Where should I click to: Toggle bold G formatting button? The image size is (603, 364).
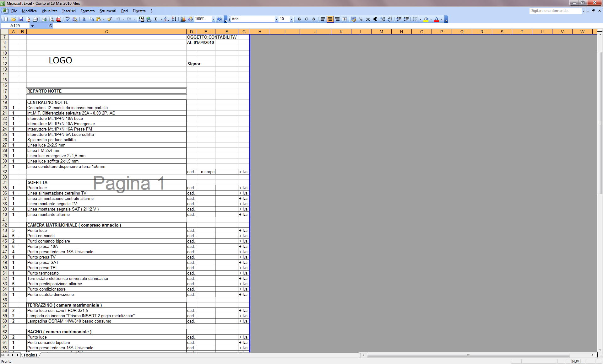coord(299,19)
